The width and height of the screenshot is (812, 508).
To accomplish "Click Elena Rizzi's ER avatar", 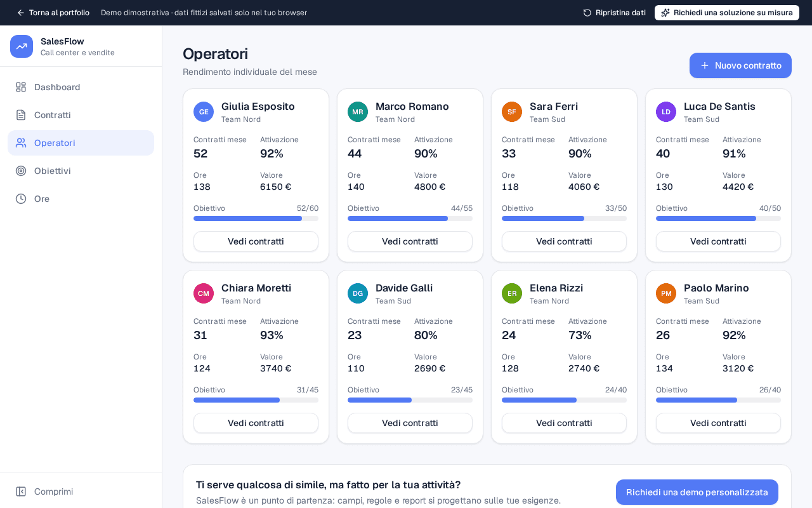I will [x=512, y=293].
